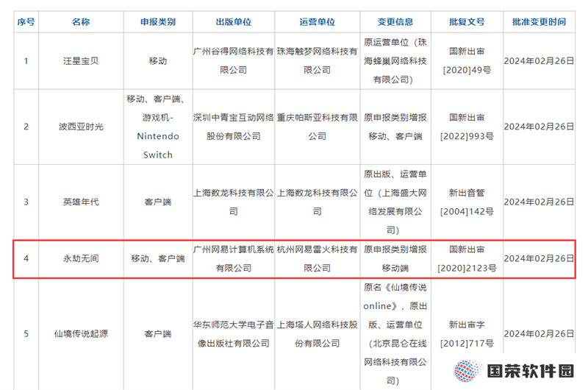The height and width of the screenshot is (390, 588).
Task: Click date 2024年02月26日 in 永劫无间 row
Action: pos(539,258)
